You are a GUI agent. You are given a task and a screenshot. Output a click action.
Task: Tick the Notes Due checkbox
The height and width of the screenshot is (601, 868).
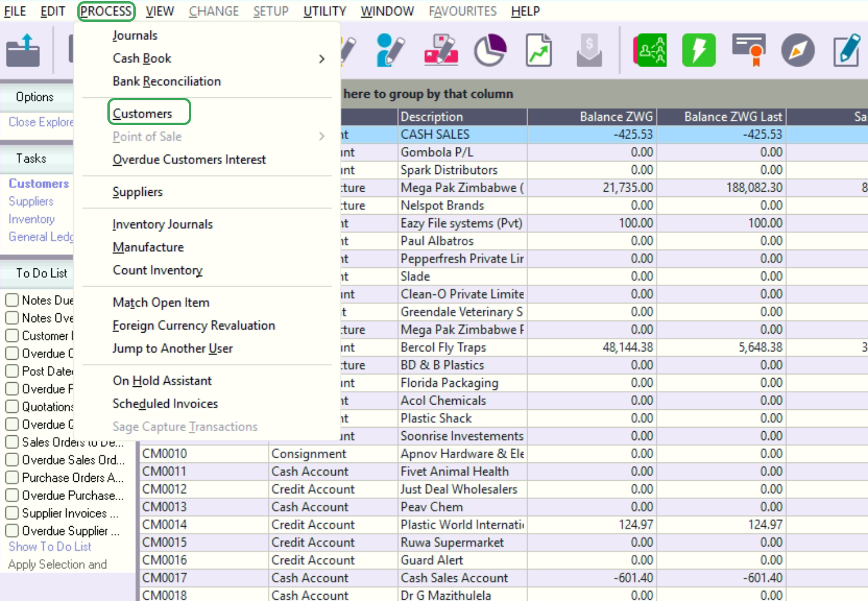[12, 300]
